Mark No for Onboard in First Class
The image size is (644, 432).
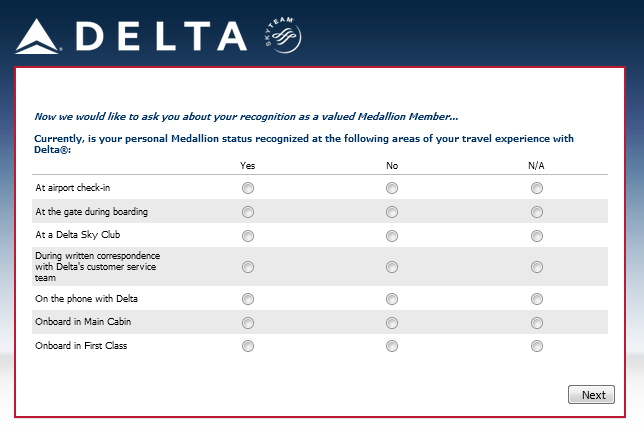coord(392,346)
